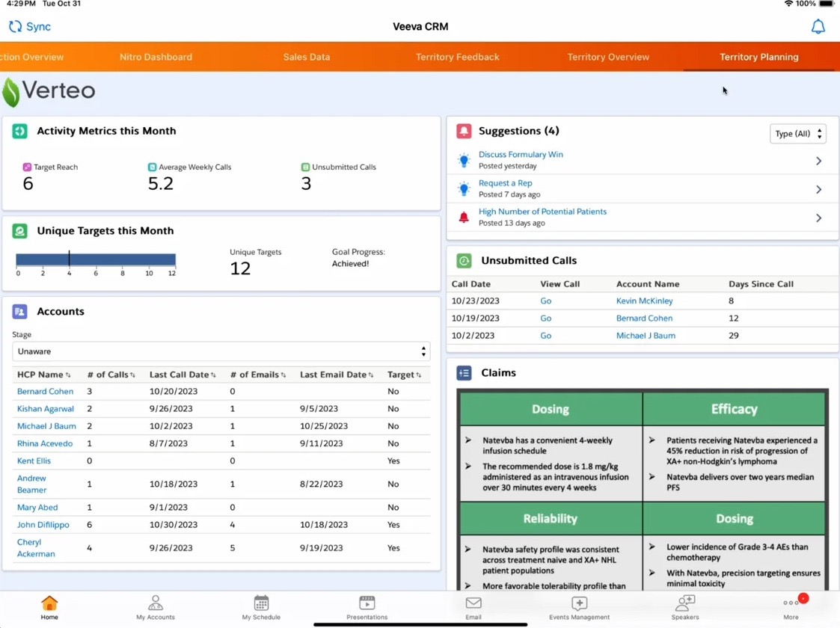This screenshot has height=628, width=840.
Task: Click Go for the 10/19/2023 call
Action: (x=546, y=318)
